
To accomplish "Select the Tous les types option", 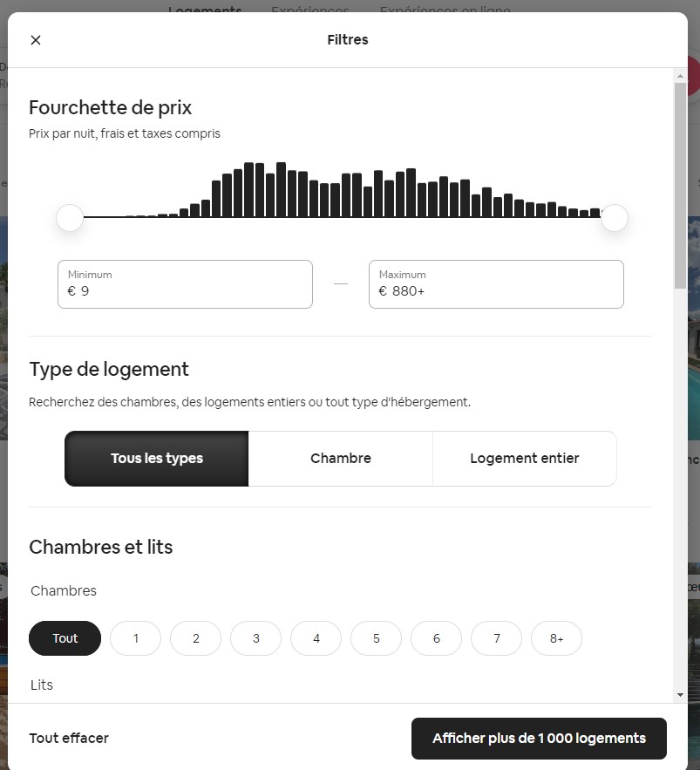I will coord(157,459).
